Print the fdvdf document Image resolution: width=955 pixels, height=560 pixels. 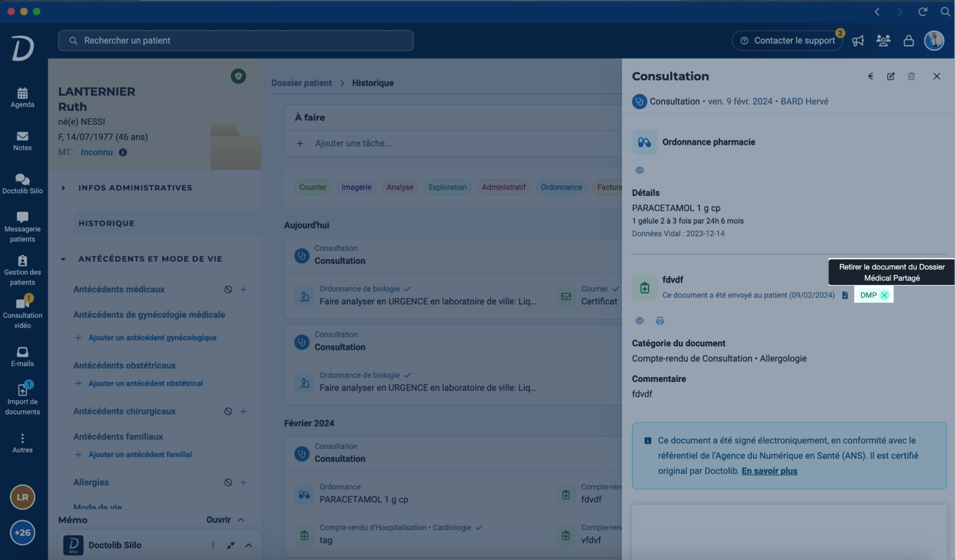pyautogui.click(x=660, y=321)
